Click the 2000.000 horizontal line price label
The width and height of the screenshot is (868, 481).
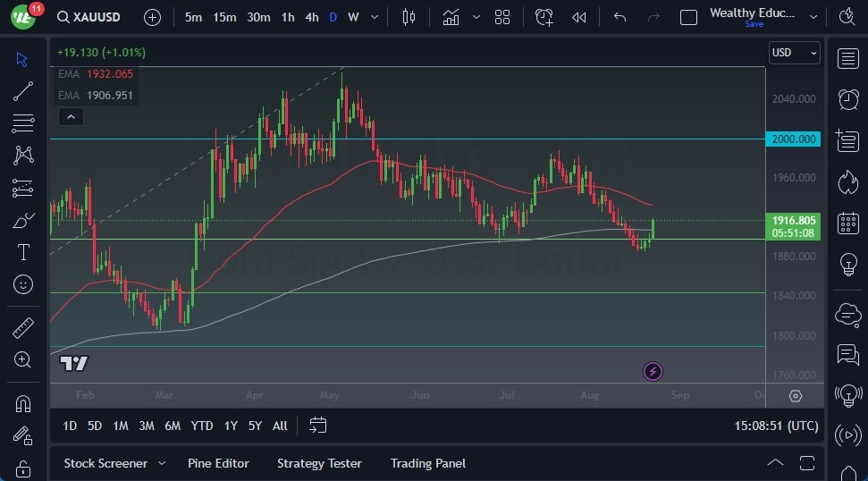point(794,139)
